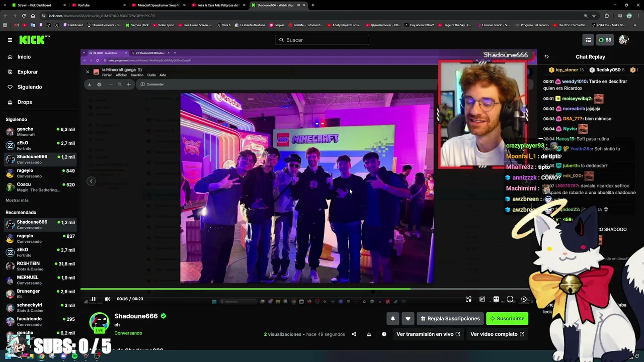Toggle theater mode in the player
The height and width of the screenshot is (362, 644).
click(x=496, y=299)
